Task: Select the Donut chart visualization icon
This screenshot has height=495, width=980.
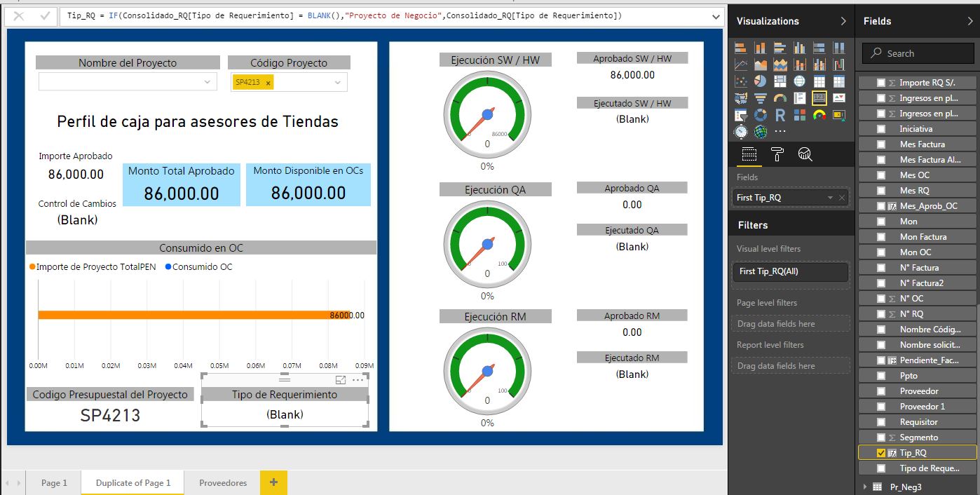Action: (x=761, y=115)
